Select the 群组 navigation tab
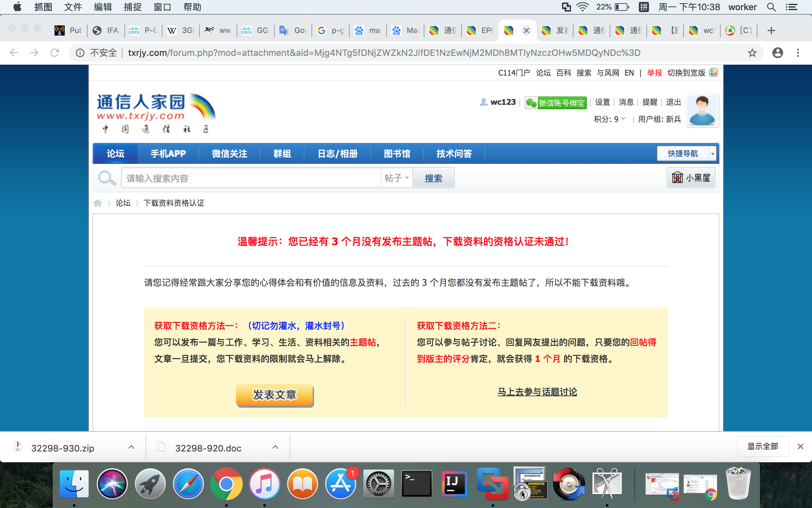Screen dimensions: 812x508 coord(282,154)
